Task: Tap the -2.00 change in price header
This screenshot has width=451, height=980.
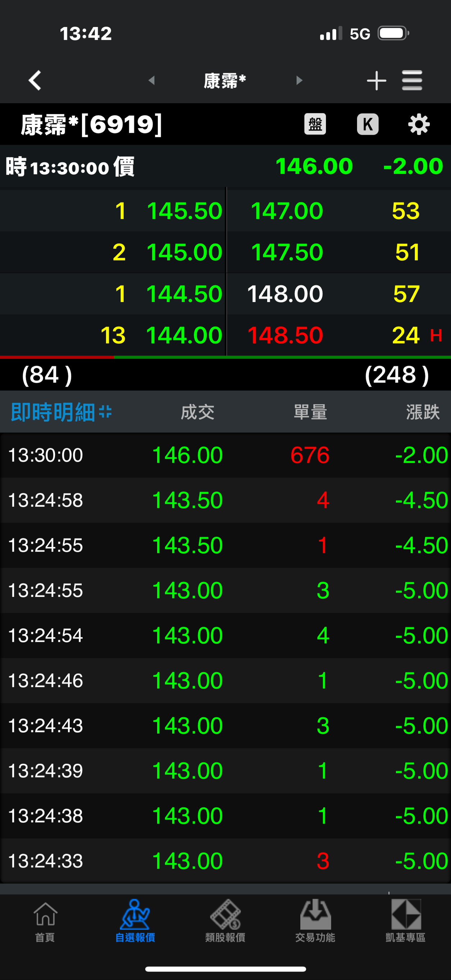Action: click(413, 166)
